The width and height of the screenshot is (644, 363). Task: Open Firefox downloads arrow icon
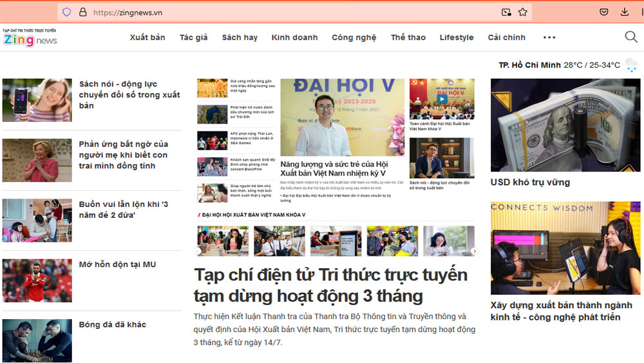pos(625,12)
